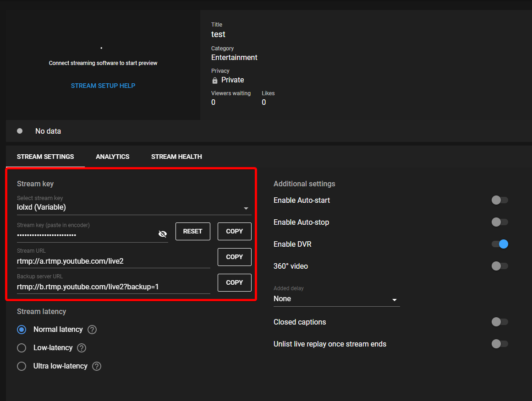
Task: Click the help icon beside Normal latency
Action: click(92, 329)
